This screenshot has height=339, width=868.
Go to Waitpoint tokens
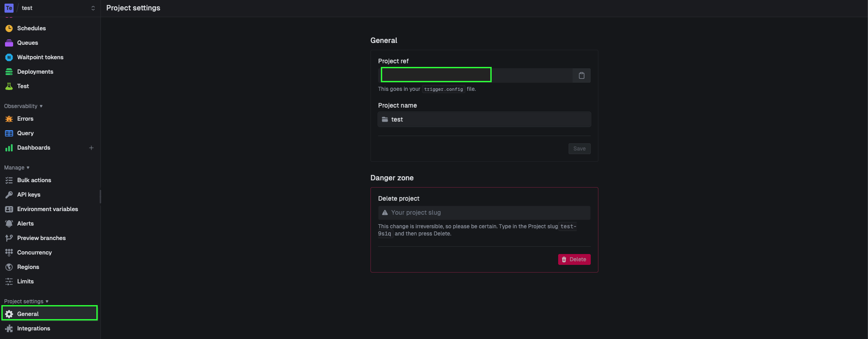coord(50,57)
